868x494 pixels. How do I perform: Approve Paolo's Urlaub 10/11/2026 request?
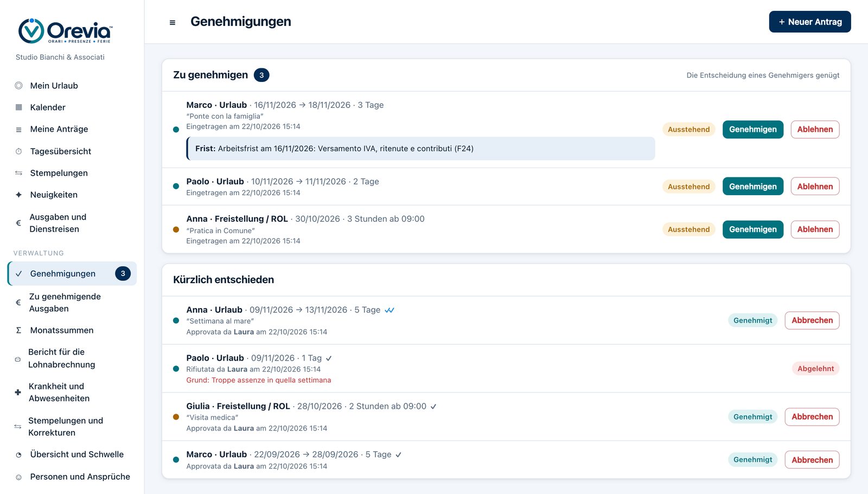click(x=753, y=187)
